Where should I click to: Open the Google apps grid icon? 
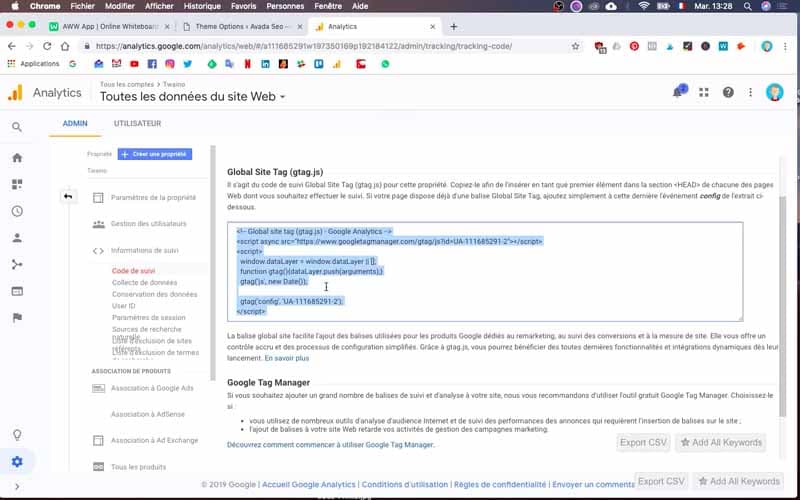click(x=704, y=92)
